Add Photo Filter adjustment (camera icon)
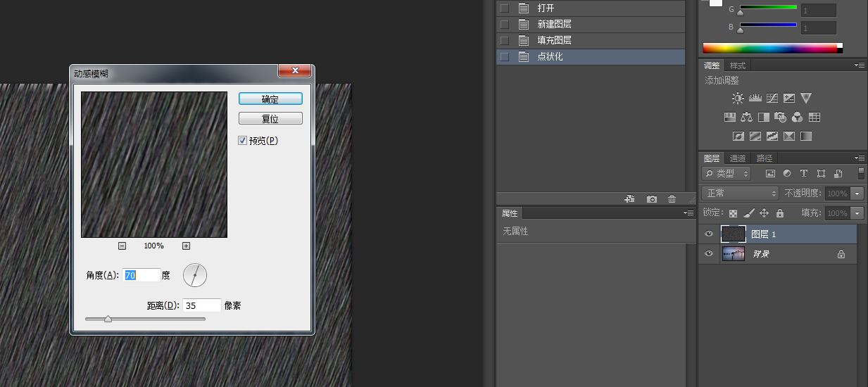868x387 pixels. pos(781,118)
